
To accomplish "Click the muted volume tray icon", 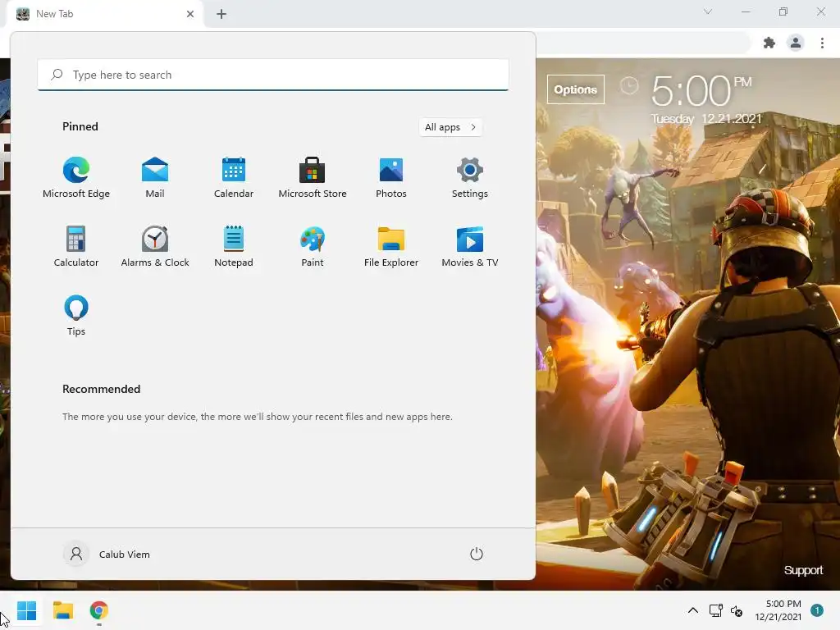I will tap(737, 610).
